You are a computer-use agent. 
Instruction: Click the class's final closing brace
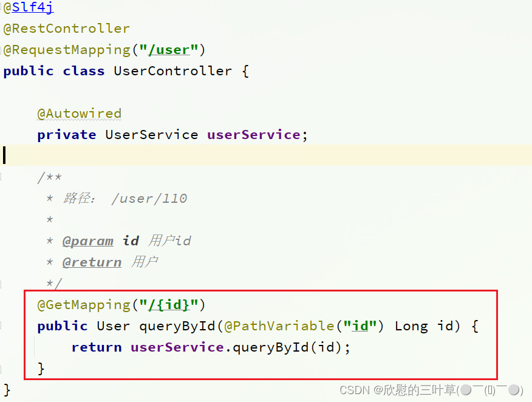[x=7, y=390]
